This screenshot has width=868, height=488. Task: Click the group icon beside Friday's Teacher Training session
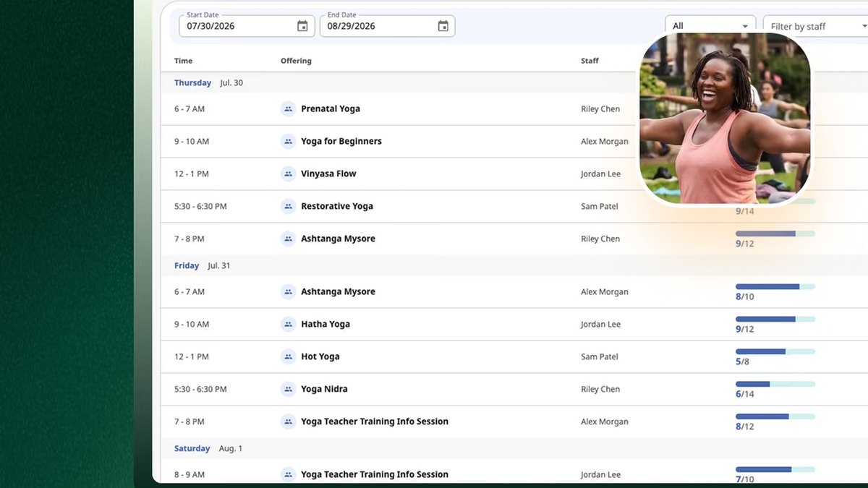(x=288, y=422)
